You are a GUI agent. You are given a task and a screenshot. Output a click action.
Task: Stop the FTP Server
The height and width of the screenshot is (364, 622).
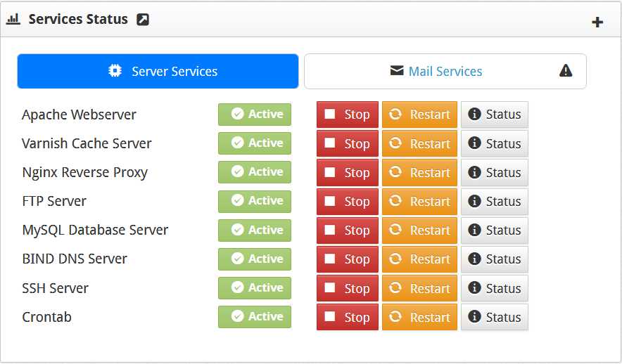(348, 201)
